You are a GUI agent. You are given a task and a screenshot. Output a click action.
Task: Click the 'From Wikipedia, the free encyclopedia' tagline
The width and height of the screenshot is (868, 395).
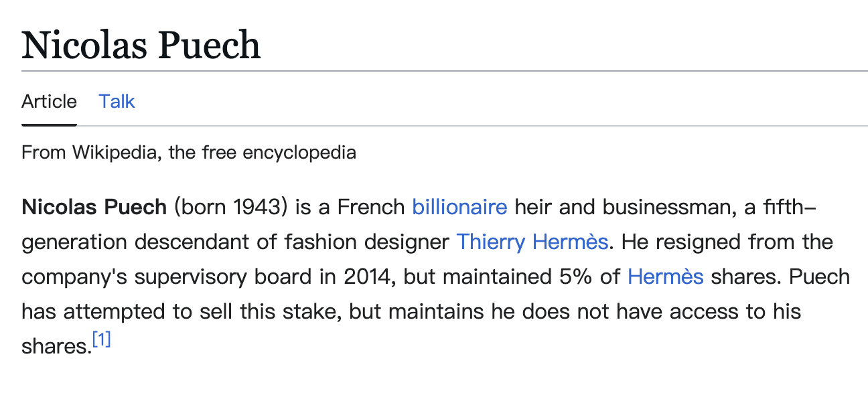pyautogui.click(x=188, y=153)
